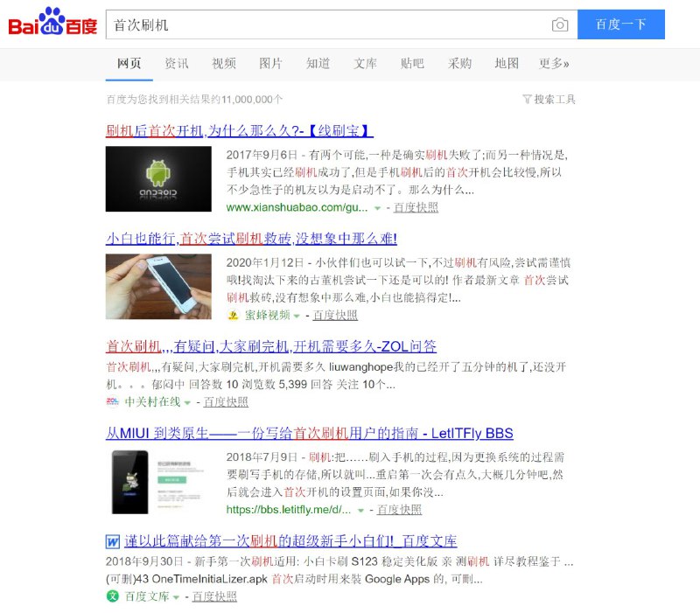The width and height of the screenshot is (700, 613).
Task: Click the date text 2018年9月30日
Action: (144, 561)
